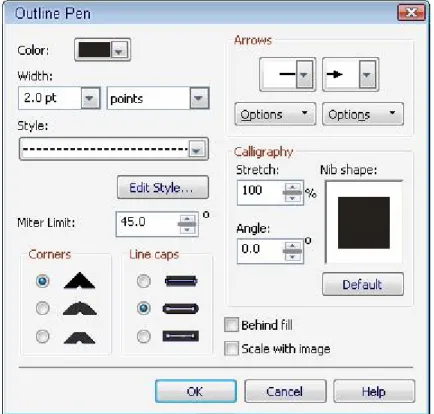Select the beveled corner icon

pyautogui.click(x=79, y=337)
